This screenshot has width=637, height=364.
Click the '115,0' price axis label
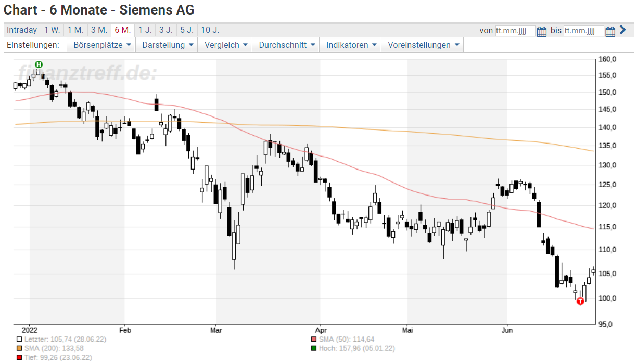[x=607, y=227]
